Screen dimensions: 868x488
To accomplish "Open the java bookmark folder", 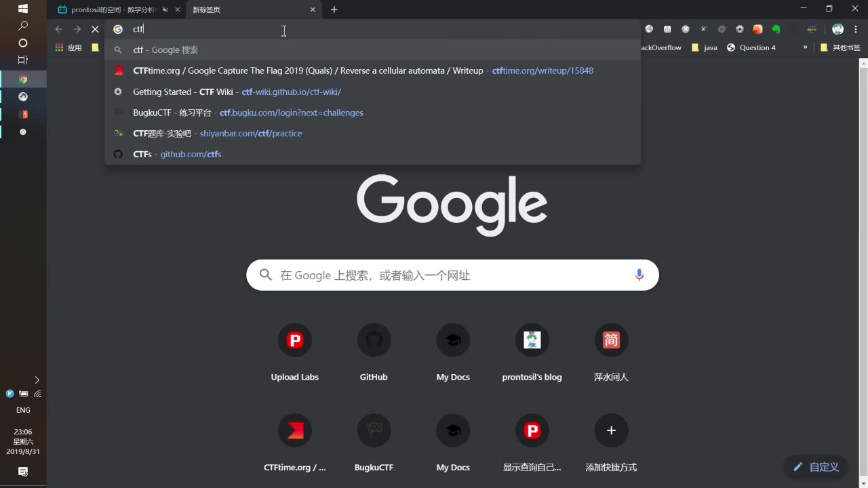I will point(704,47).
